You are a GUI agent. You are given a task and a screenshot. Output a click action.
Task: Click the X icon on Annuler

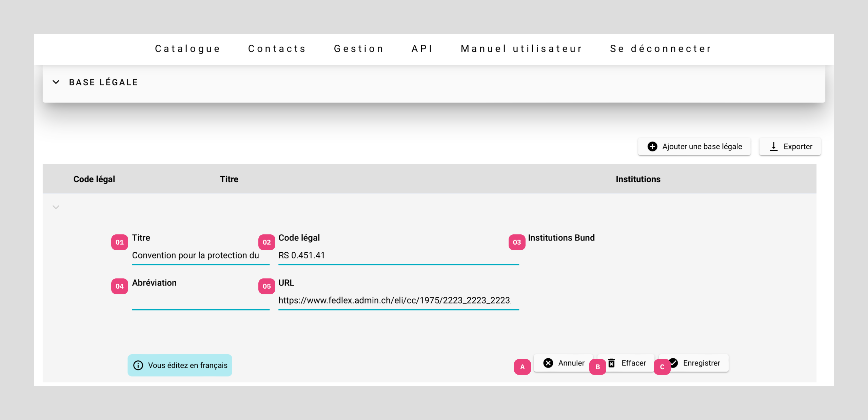(548, 363)
